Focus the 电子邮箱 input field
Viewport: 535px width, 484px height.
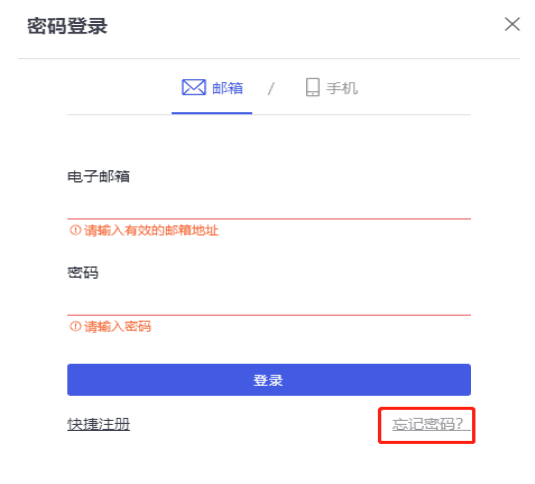click(x=269, y=204)
